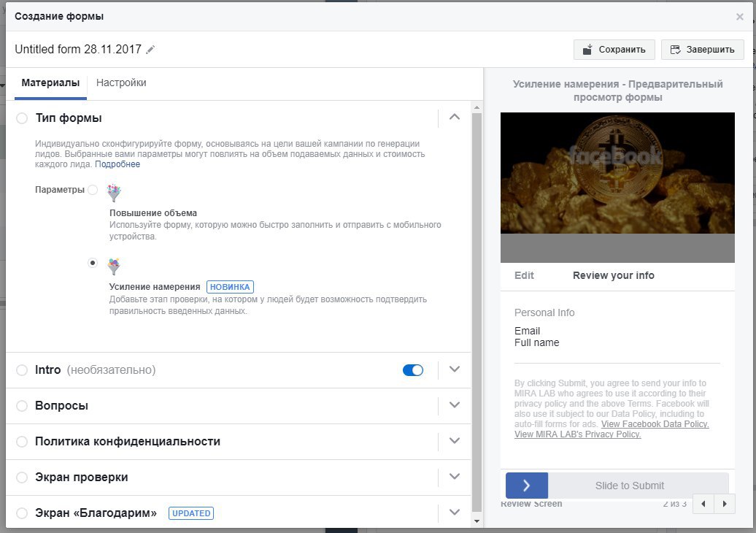The image size is (756, 533).
Task: Expand the Вопросы section chevron
Action: coord(454,405)
